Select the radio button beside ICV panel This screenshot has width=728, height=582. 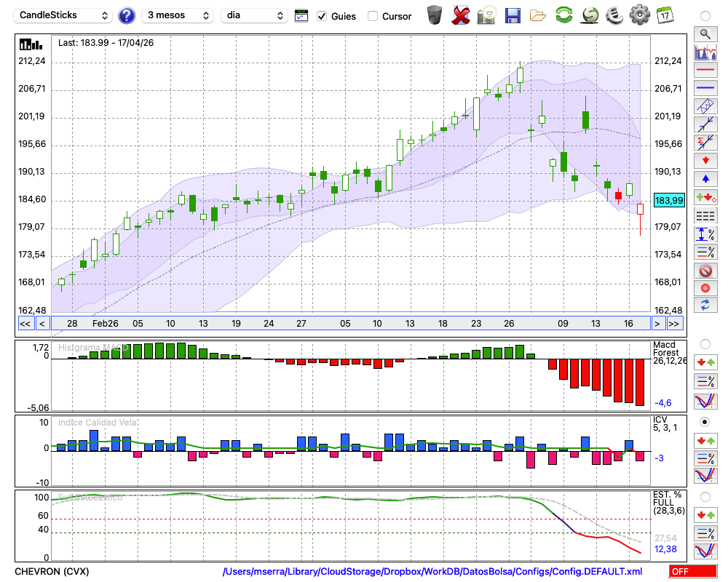pos(705,422)
